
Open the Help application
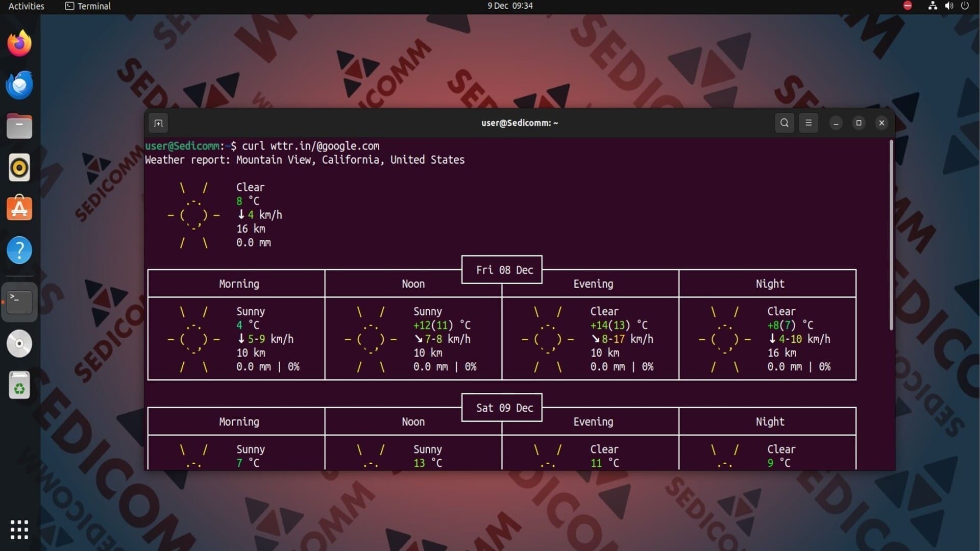point(19,250)
